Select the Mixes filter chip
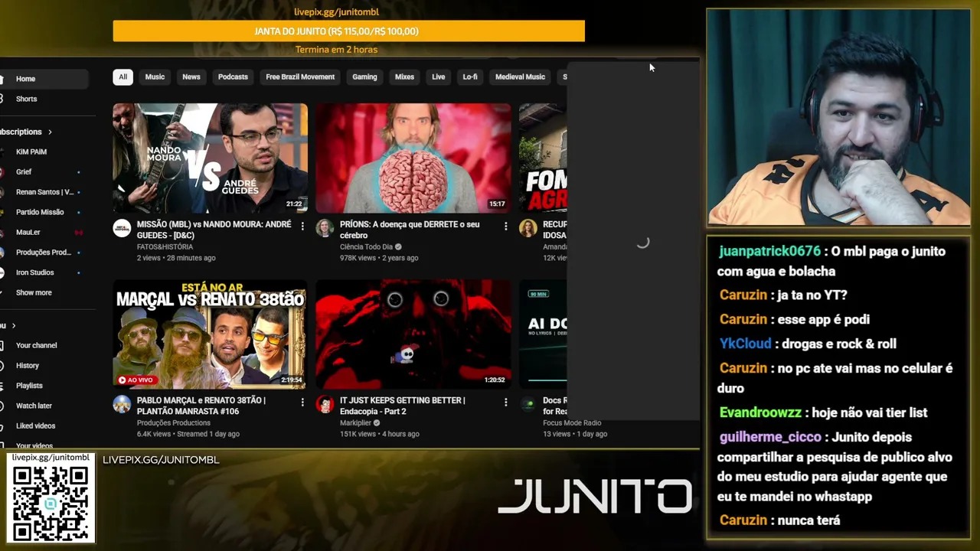Viewport: 980px width, 551px height. 404,77
